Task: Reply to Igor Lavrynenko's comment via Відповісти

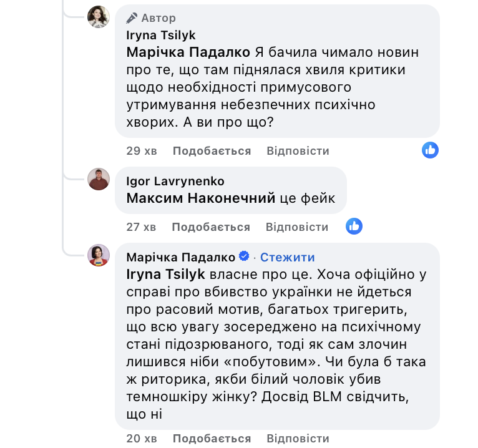Action: 297,227
